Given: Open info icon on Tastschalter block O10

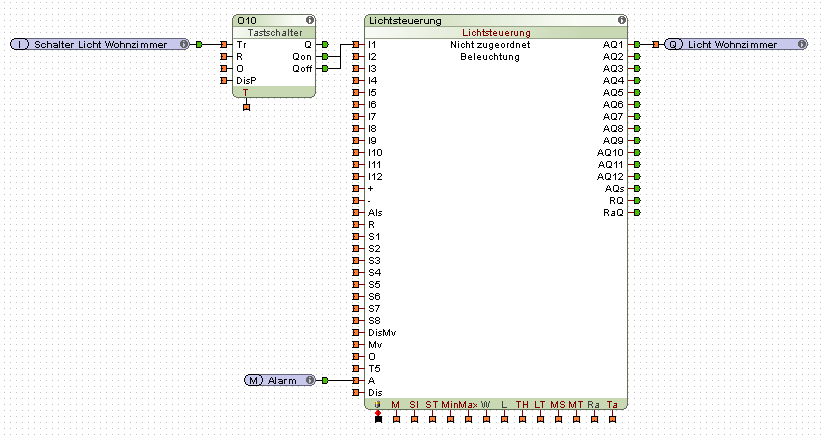Looking at the screenshot, I should [310, 21].
